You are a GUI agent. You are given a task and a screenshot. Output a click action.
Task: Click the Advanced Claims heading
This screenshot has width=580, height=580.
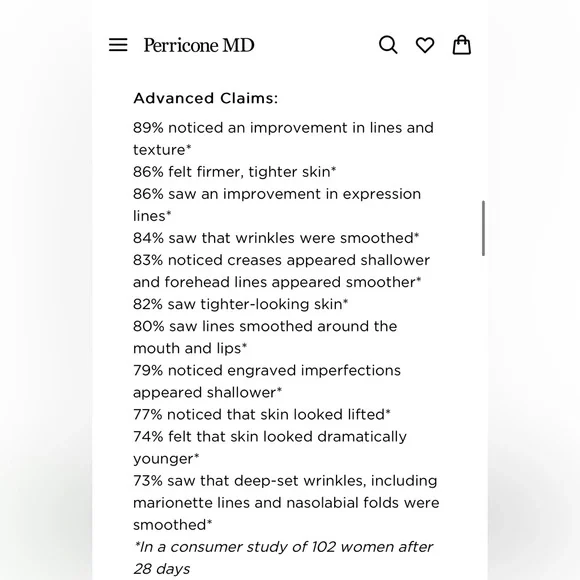pos(205,98)
